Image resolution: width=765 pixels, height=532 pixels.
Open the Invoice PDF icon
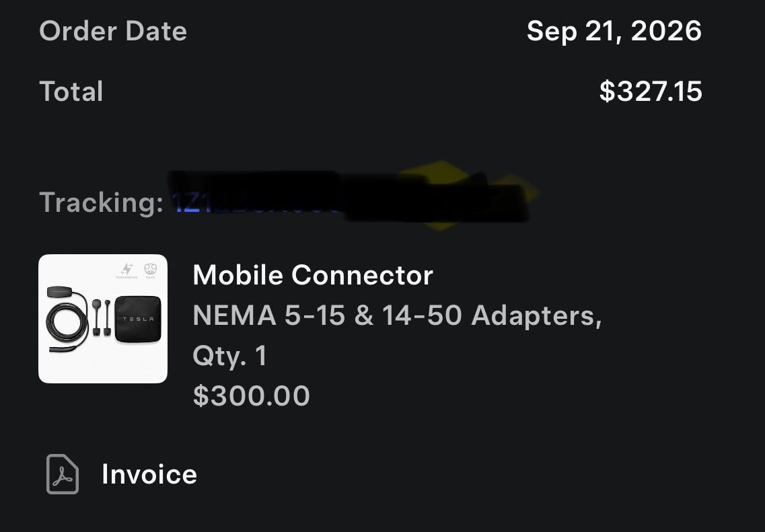63,474
